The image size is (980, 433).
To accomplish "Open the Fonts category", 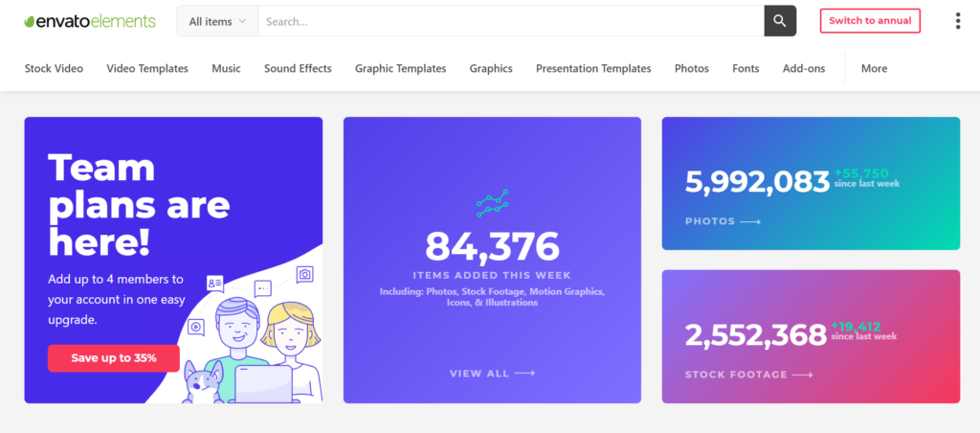I will click(x=746, y=69).
